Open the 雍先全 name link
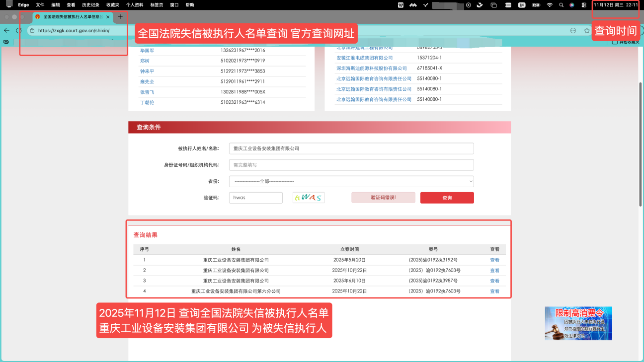The width and height of the screenshot is (644, 362). pyautogui.click(x=147, y=82)
